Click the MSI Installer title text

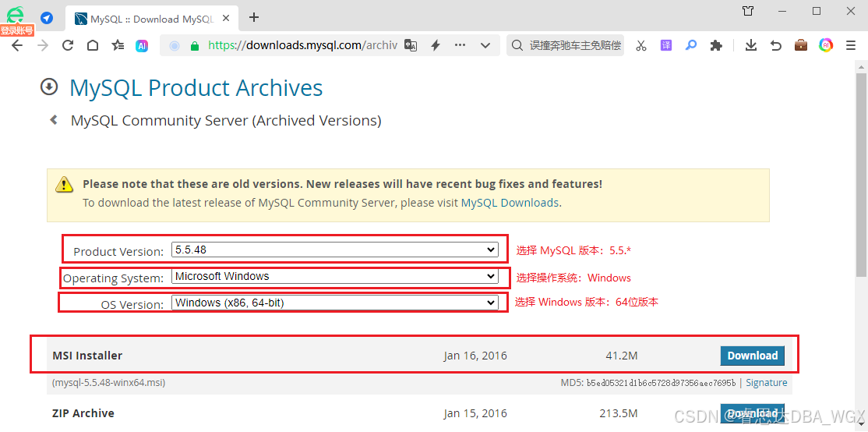pyautogui.click(x=87, y=356)
